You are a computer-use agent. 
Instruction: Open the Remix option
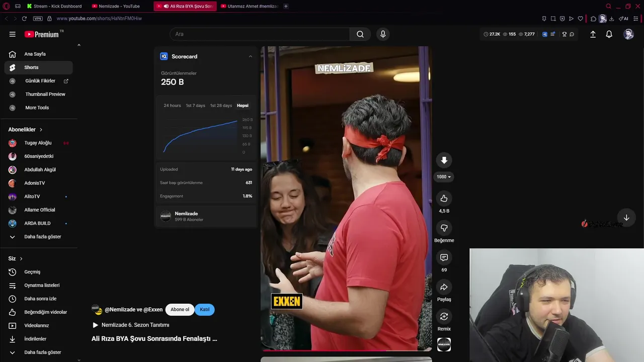pos(444,316)
